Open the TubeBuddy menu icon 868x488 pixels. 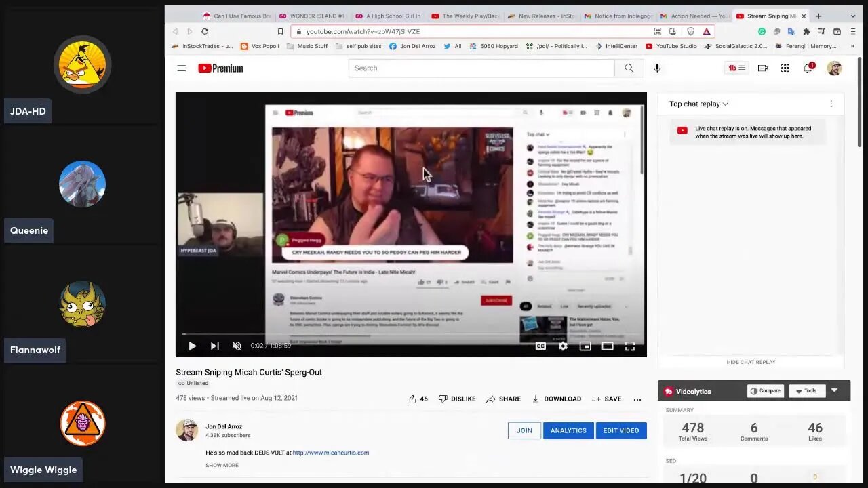736,68
